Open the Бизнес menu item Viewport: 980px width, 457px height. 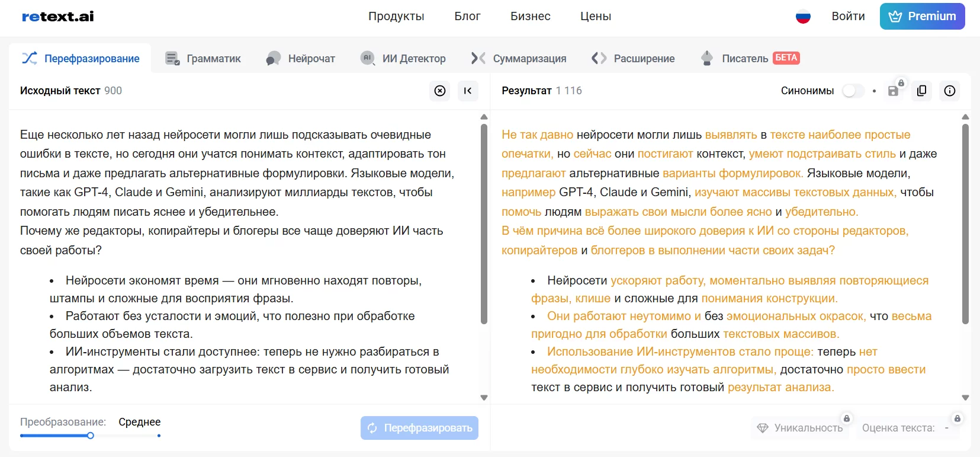pos(530,17)
